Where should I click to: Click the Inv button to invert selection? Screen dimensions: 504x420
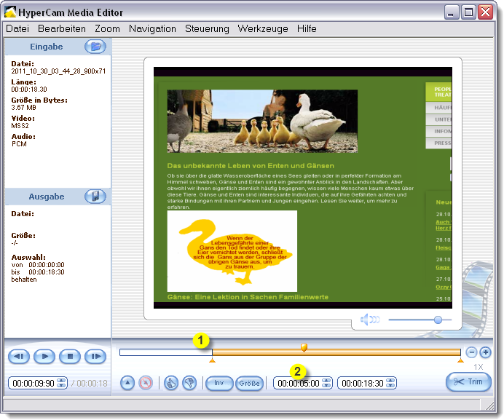coord(219,383)
